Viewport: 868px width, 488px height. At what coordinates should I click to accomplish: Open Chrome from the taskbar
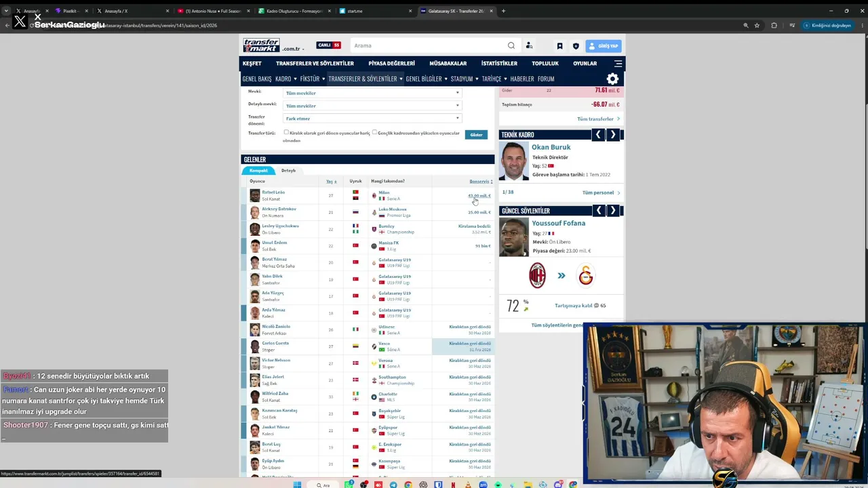pyautogui.click(x=408, y=485)
